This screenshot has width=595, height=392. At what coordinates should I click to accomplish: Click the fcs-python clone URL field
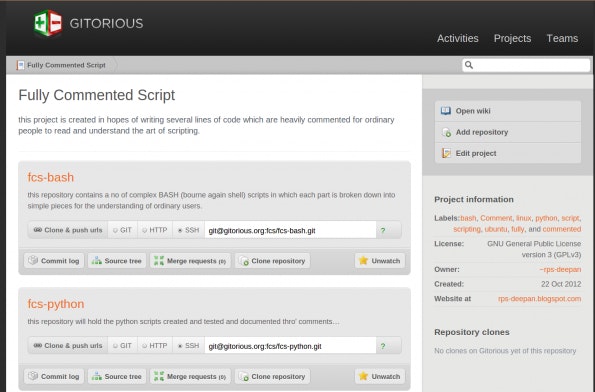(x=290, y=346)
